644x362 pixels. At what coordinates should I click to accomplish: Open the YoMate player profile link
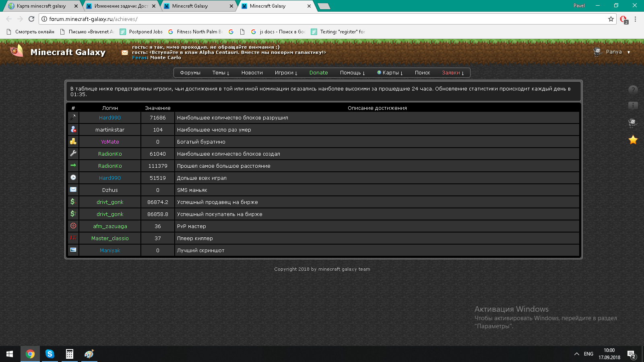(110, 142)
